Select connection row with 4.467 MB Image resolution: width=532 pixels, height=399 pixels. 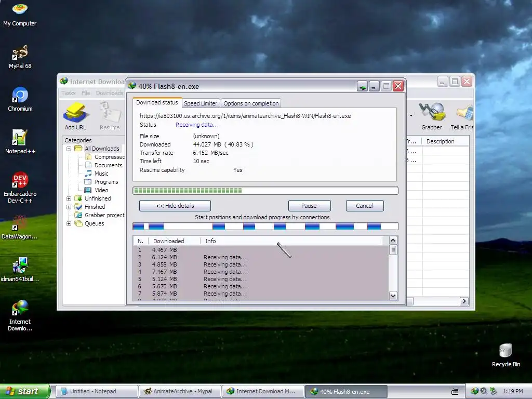pos(261,250)
